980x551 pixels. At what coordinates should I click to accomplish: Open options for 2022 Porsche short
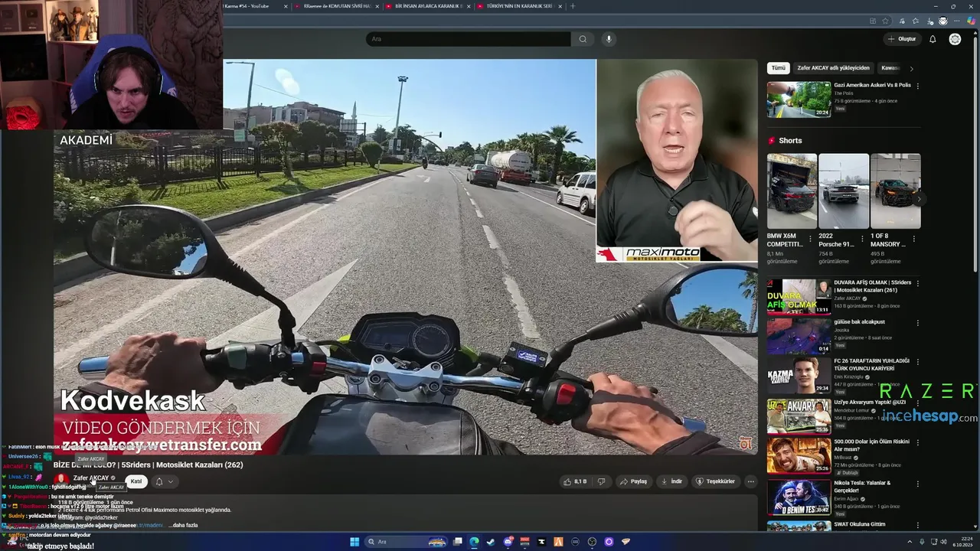click(862, 239)
